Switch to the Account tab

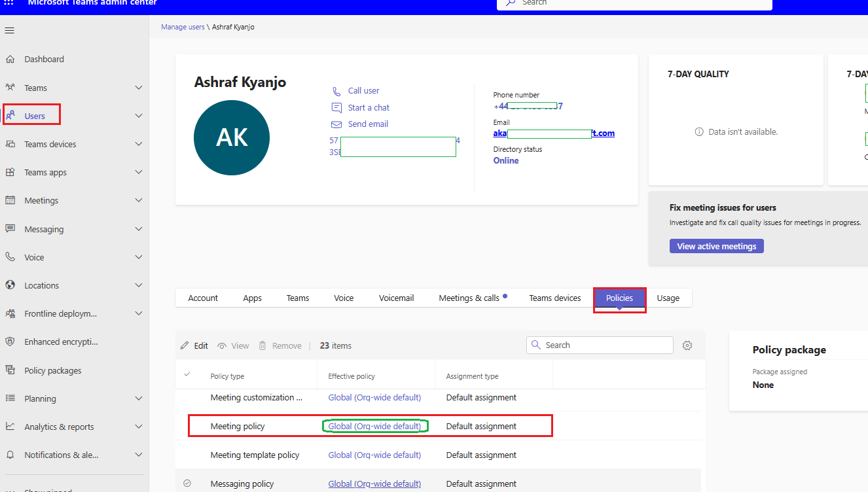(203, 298)
